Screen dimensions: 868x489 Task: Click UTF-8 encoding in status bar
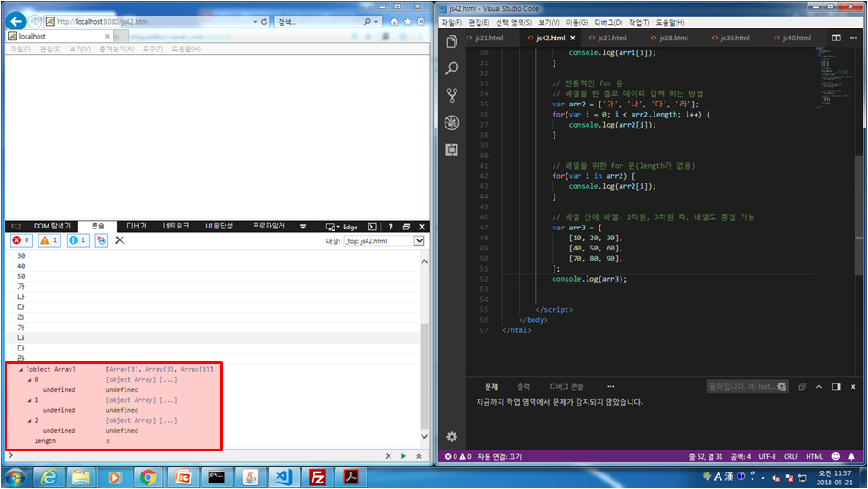click(x=766, y=456)
